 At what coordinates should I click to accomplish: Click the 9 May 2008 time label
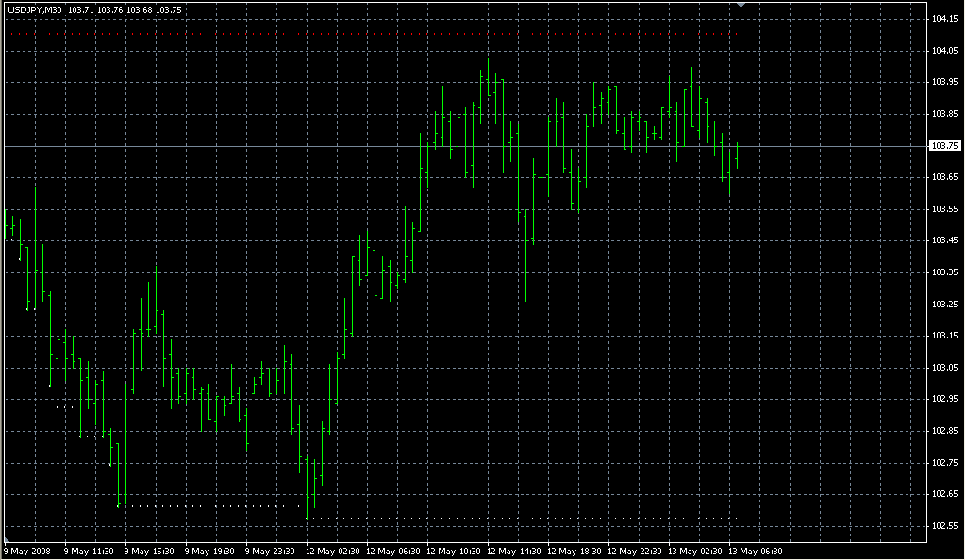29,551
